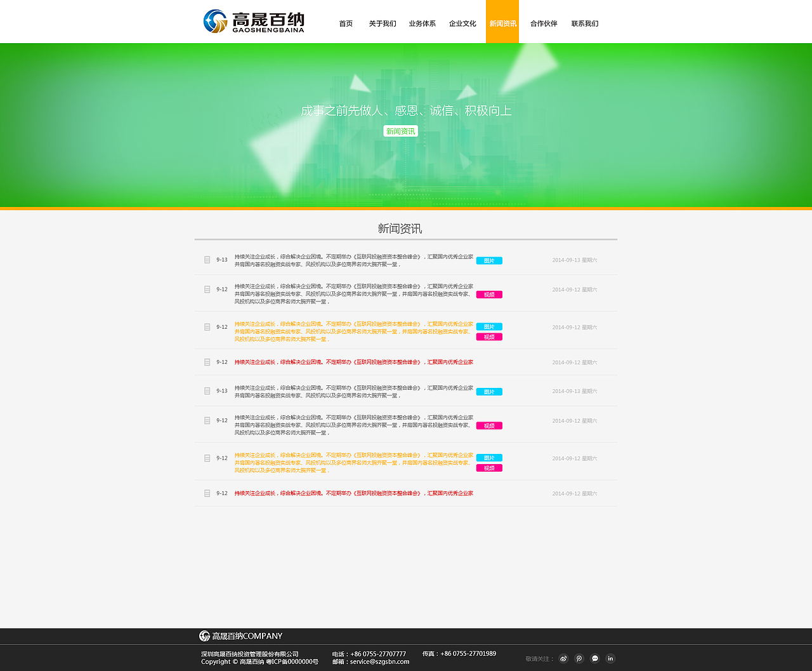The image size is (812, 671).
Task: Click footer fax 传真：+86 0755-27701989
Action: coord(459,653)
